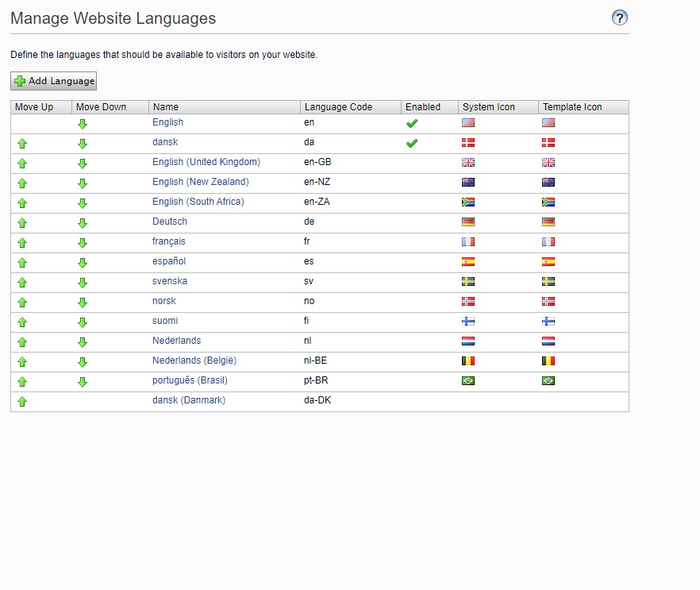Open the help question mark icon

coord(620,17)
